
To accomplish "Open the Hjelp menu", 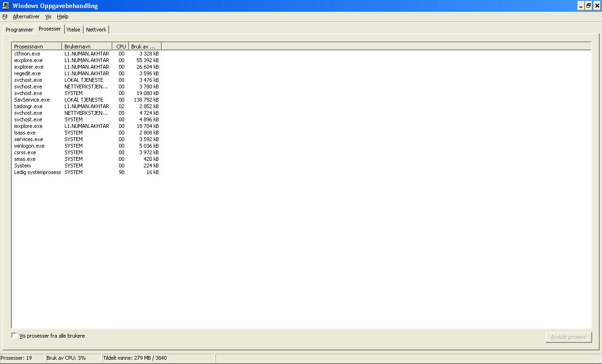I will (63, 16).
